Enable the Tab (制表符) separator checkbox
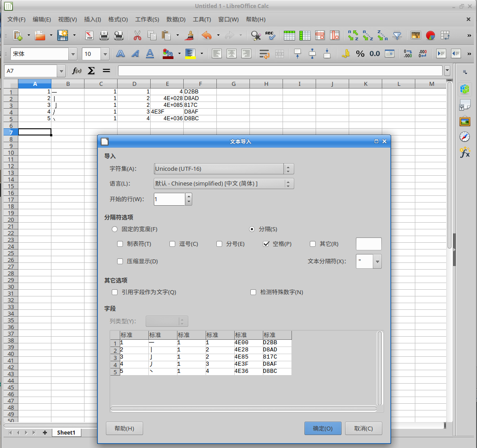The height and width of the screenshot is (448, 477). click(120, 244)
